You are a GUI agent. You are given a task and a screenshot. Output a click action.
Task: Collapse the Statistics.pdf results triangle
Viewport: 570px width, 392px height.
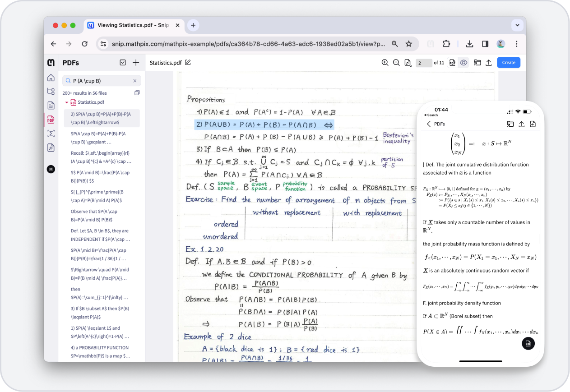point(67,102)
